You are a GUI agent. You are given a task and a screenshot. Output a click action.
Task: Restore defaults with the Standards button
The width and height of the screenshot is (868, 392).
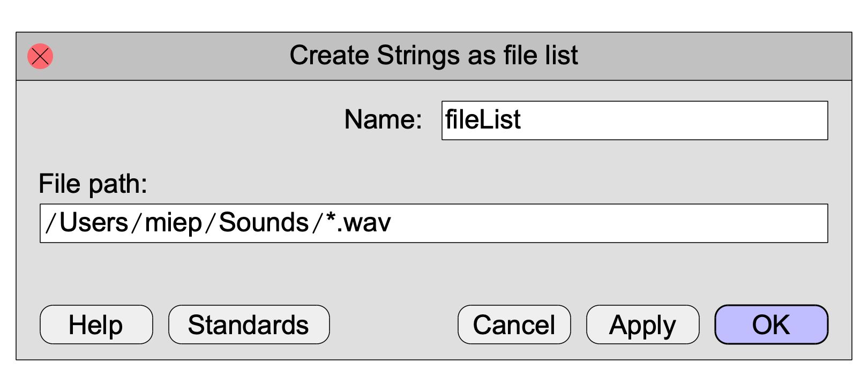coord(249,325)
